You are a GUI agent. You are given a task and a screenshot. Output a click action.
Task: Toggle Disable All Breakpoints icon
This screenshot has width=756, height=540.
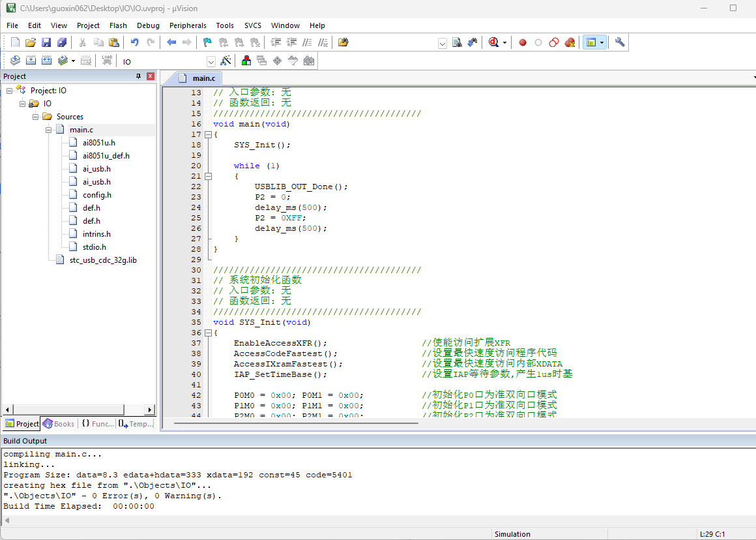click(554, 42)
